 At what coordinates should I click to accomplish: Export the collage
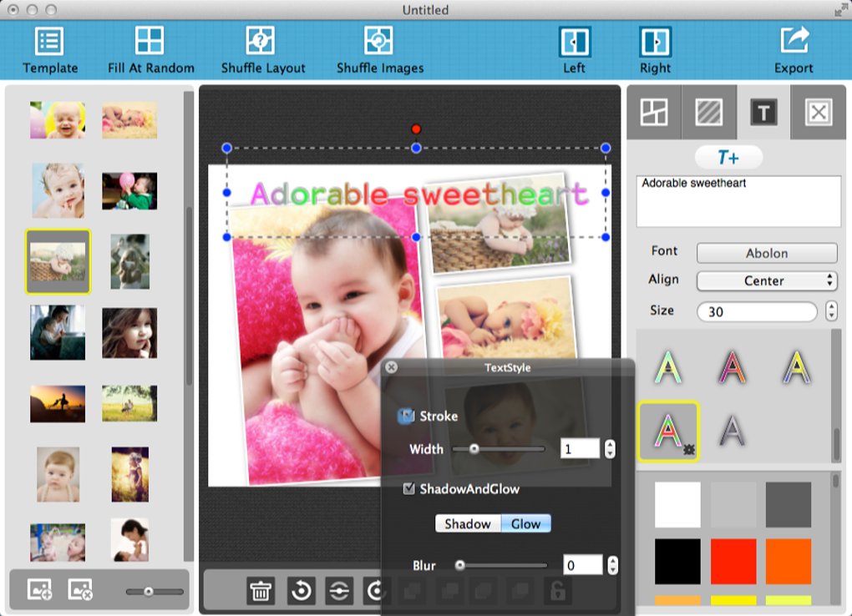pos(794,40)
